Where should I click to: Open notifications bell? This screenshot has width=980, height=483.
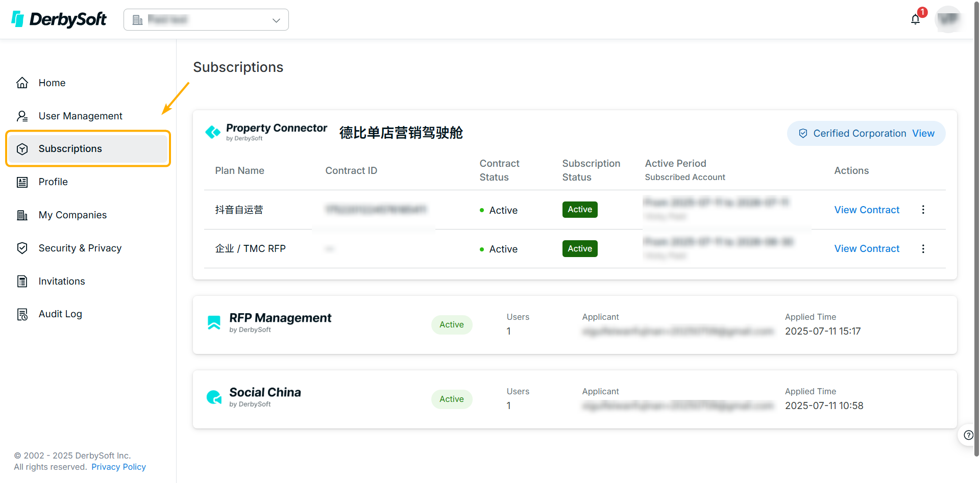(x=916, y=19)
